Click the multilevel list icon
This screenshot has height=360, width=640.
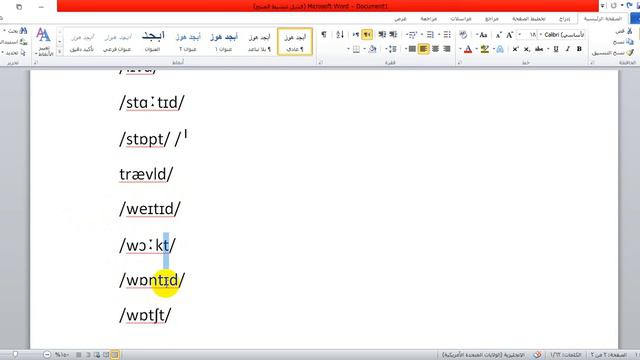[x=412, y=35]
